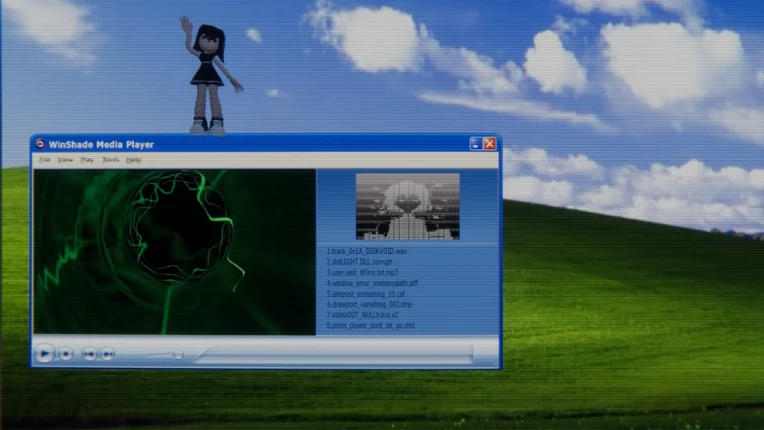Click the Play button
764x430 pixels.
[44, 354]
